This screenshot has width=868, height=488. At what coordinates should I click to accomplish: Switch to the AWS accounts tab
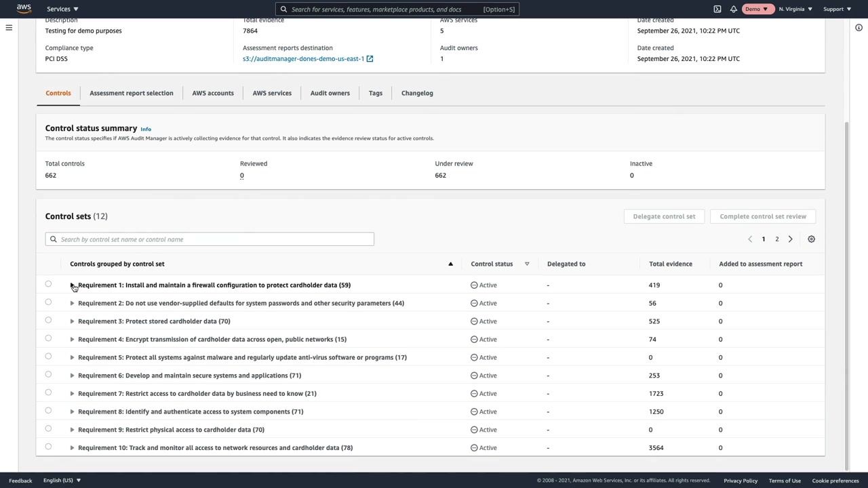tap(212, 93)
